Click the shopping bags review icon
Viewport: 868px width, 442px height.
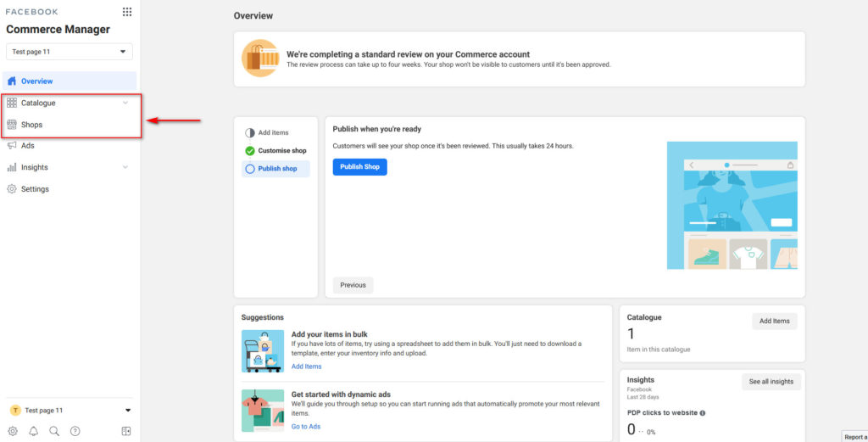[260, 58]
